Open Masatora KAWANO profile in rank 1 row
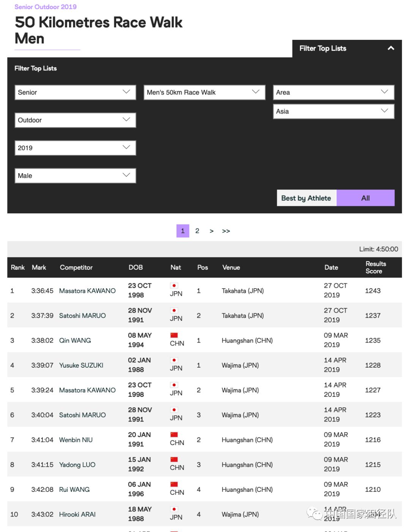The height and width of the screenshot is (532, 410). pyautogui.click(x=87, y=290)
